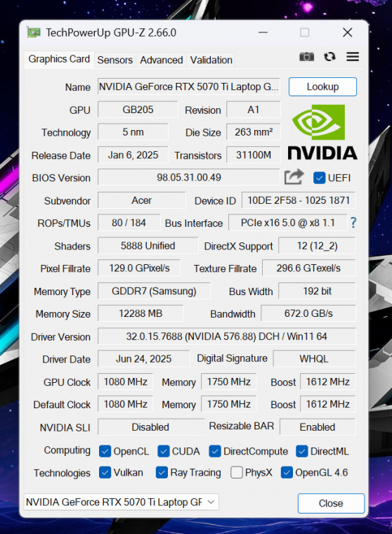
Task: Click the Default Clock row Boost 1612 MHz
Action: pyautogui.click(x=327, y=404)
